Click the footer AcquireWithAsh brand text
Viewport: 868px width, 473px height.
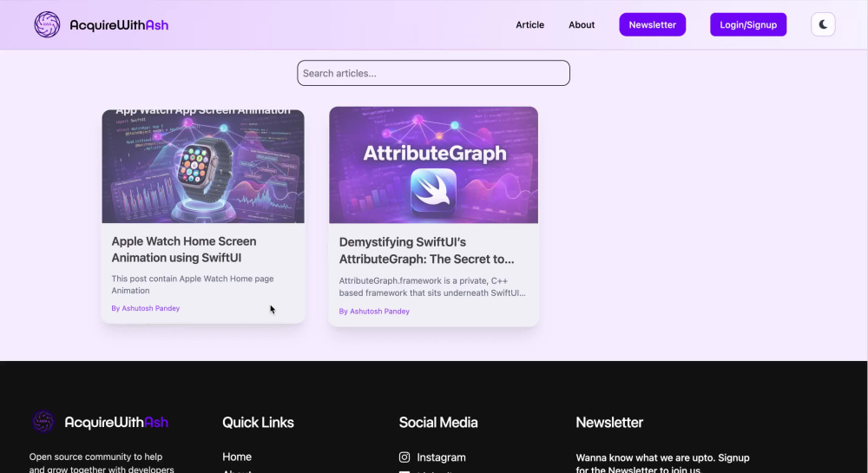pos(116,422)
